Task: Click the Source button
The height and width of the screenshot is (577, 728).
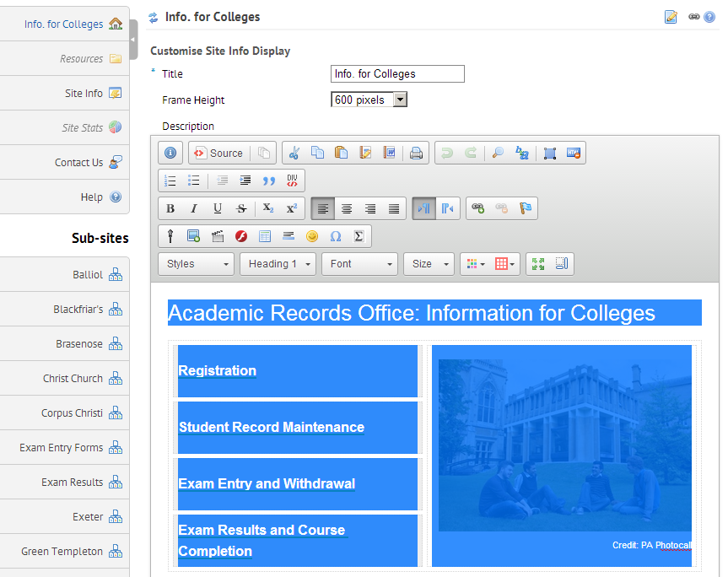Action: tap(218, 154)
